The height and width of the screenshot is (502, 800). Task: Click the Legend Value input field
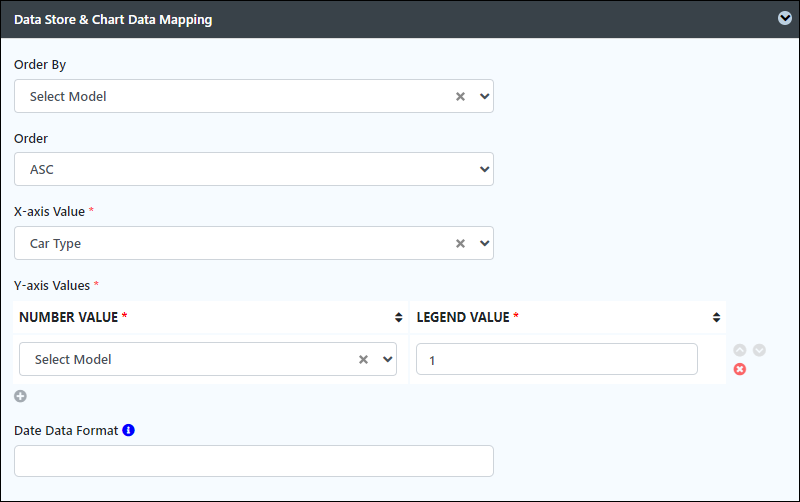click(557, 359)
